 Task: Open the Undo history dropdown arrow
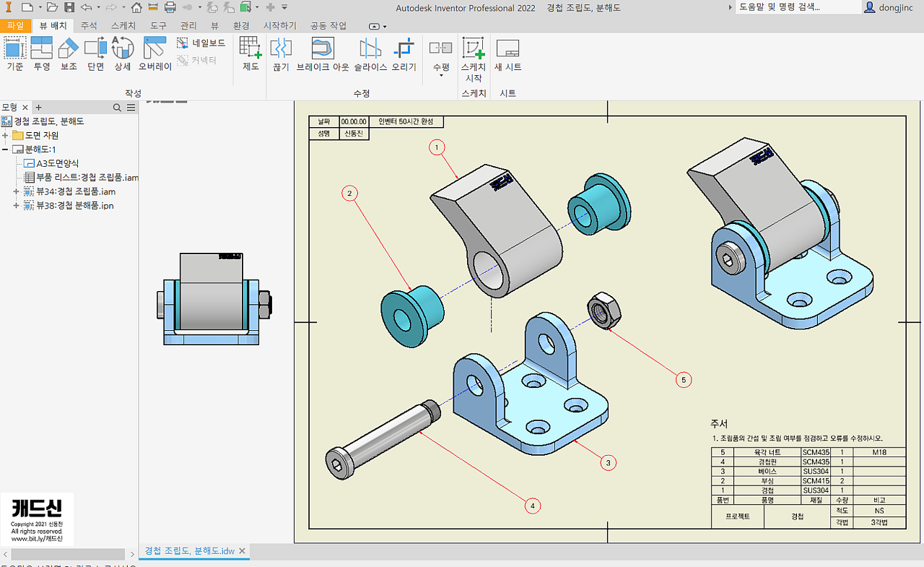(x=97, y=7)
